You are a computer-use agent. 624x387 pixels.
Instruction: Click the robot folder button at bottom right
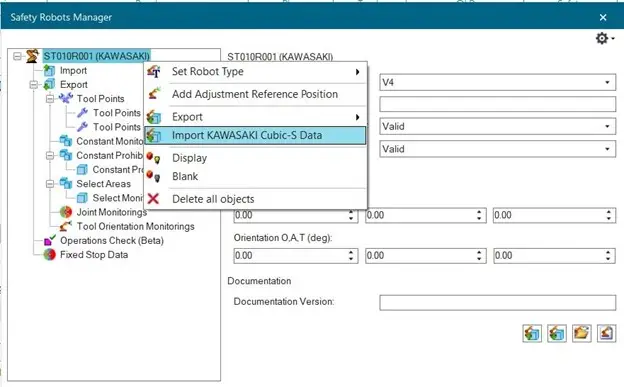click(x=581, y=333)
